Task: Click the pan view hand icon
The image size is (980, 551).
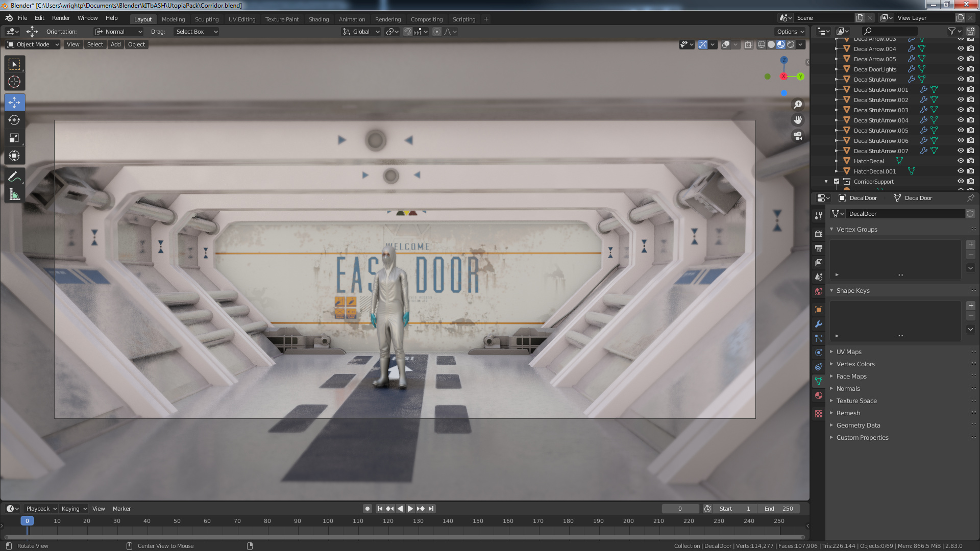Action: click(798, 120)
